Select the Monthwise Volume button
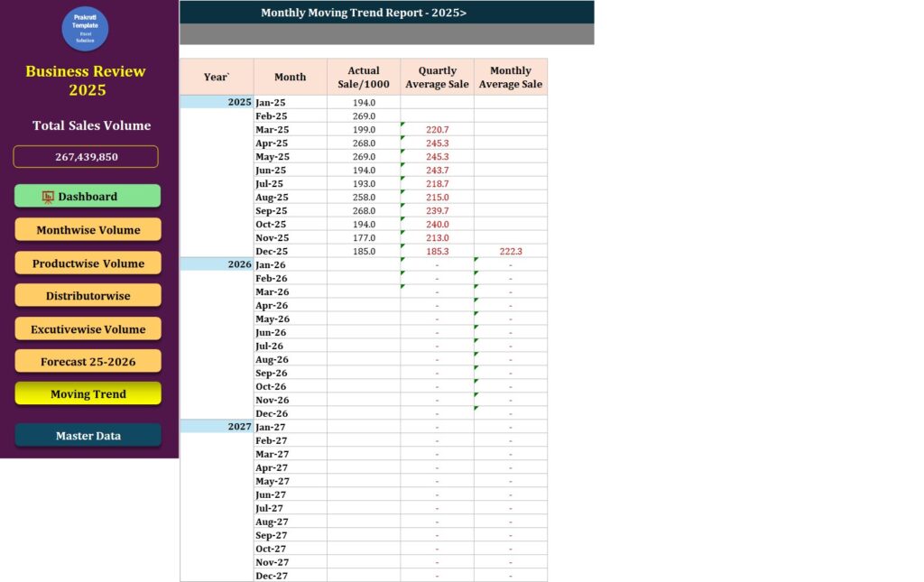 [88, 229]
